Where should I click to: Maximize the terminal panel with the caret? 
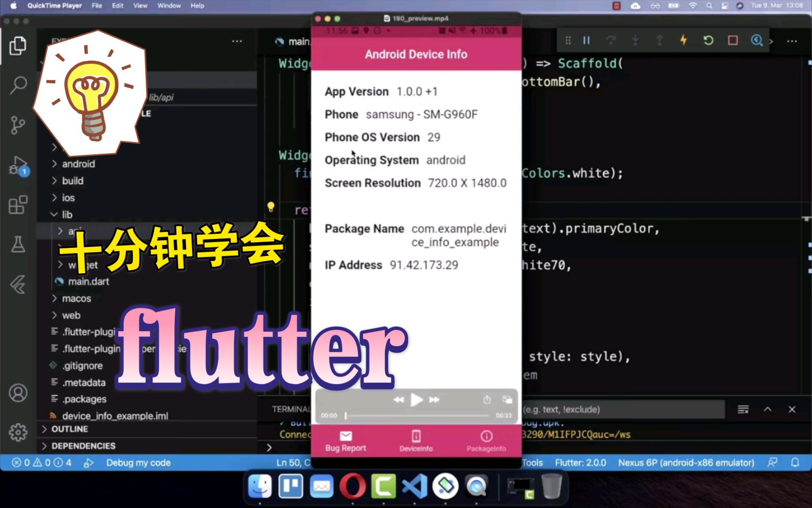tap(767, 409)
